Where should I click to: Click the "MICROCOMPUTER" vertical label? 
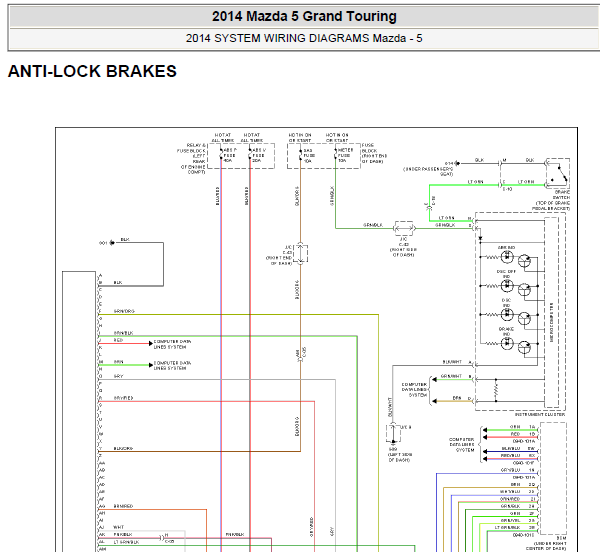pyautogui.click(x=551, y=322)
